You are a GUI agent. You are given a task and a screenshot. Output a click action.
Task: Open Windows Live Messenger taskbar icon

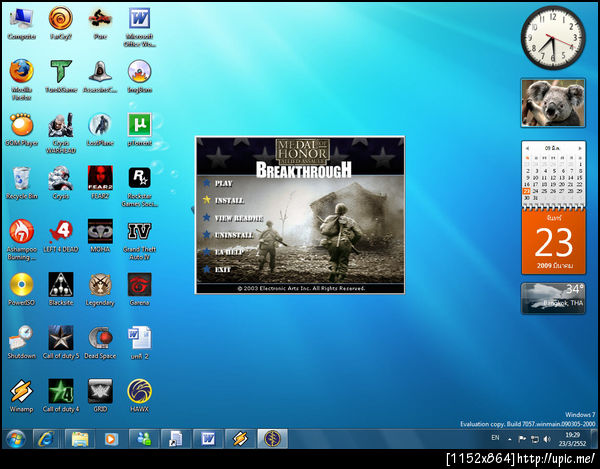144,439
